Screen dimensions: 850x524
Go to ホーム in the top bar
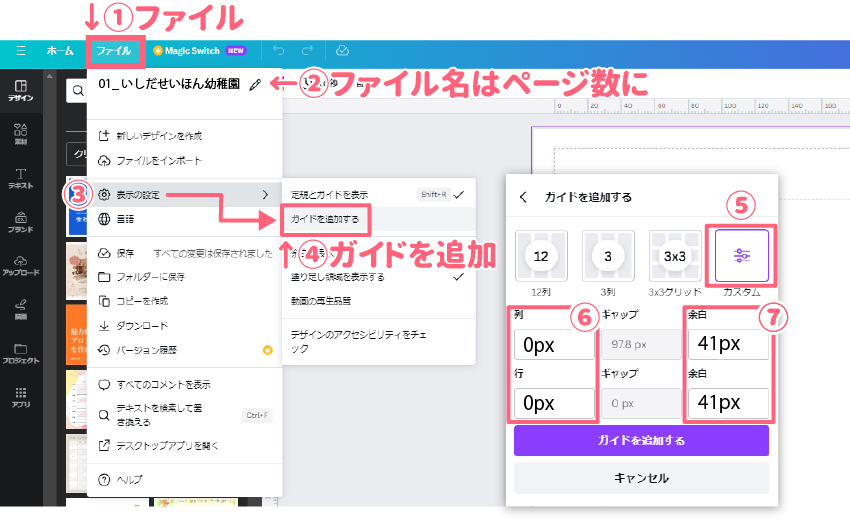(x=60, y=51)
